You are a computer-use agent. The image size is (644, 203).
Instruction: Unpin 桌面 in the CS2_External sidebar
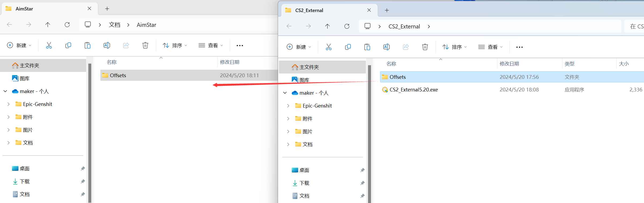click(x=362, y=170)
